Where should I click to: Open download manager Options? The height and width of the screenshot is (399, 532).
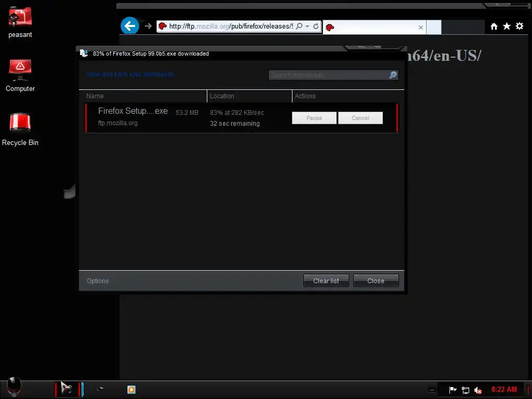click(x=98, y=281)
